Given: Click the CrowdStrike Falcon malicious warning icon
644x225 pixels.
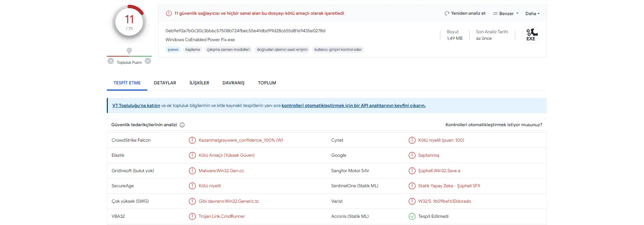Looking at the screenshot, I should [x=192, y=140].
